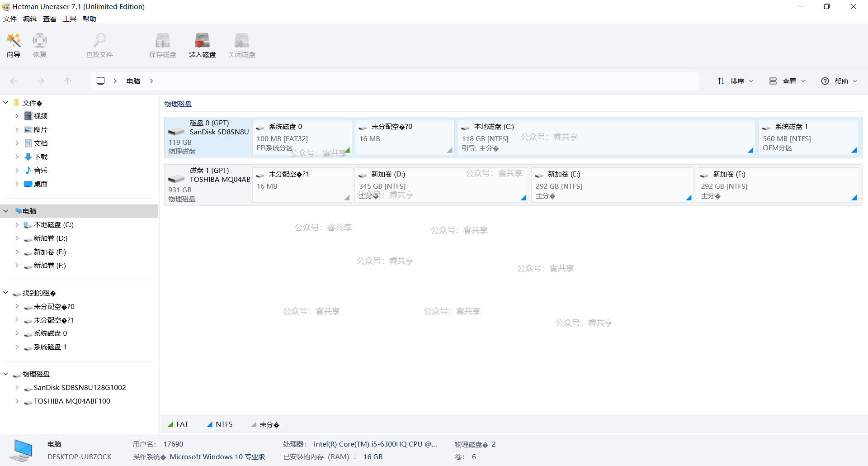The width and height of the screenshot is (868, 466).
Task: Click the NTFS legend entry
Action: [x=220, y=424]
